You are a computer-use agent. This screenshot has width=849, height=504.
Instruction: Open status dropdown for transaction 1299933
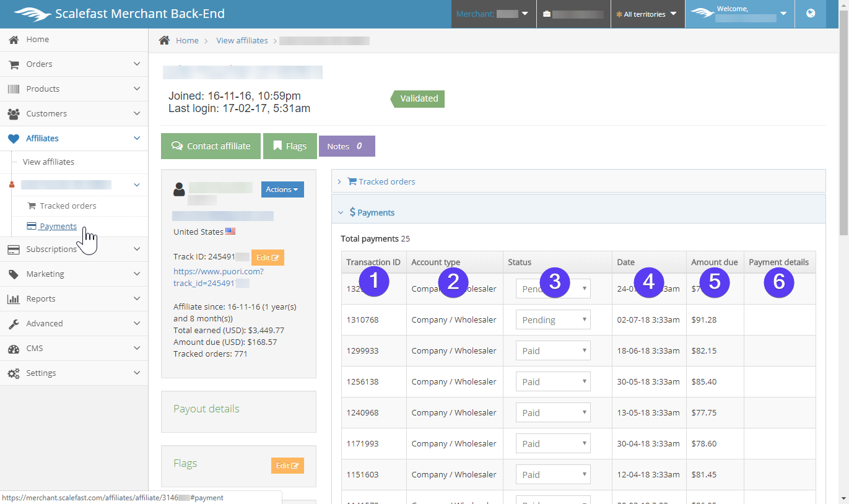click(x=552, y=351)
